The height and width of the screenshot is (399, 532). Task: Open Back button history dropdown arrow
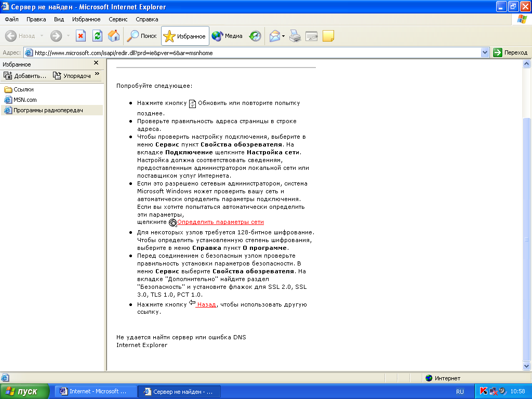point(42,36)
